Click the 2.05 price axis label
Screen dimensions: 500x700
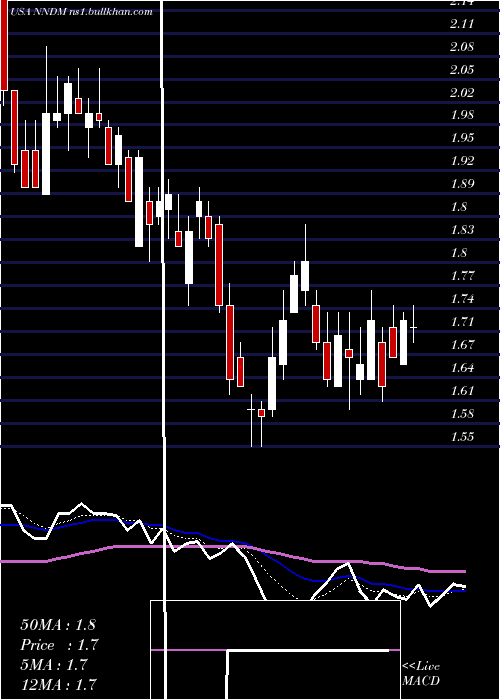coord(462,70)
